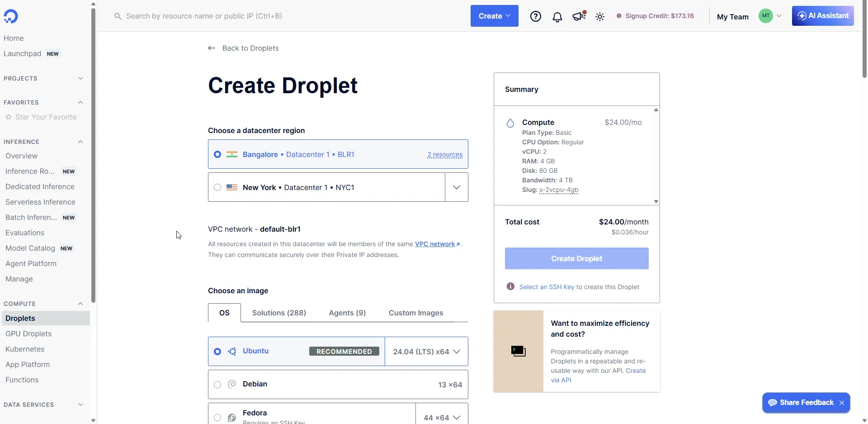Toggle the light/dark theme sun icon
The height and width of the screenshot is (424, 868).
click(600, 17)
